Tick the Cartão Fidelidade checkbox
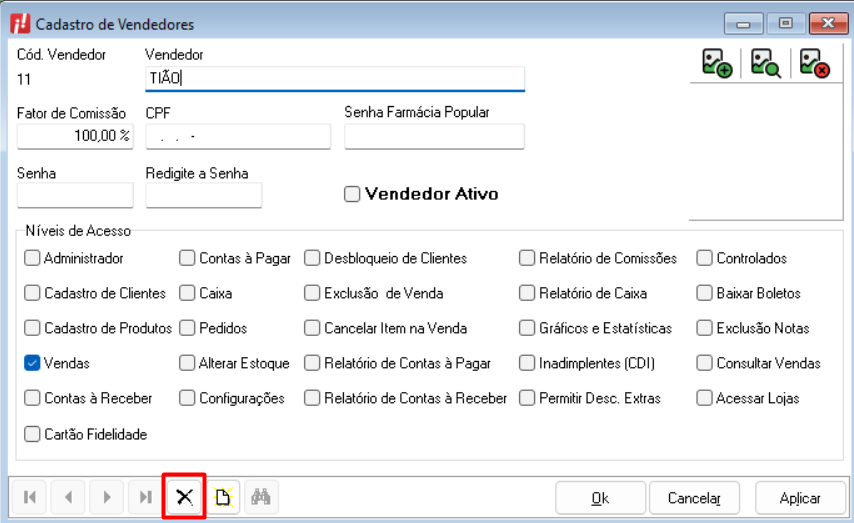 click(x=32, y=434)
